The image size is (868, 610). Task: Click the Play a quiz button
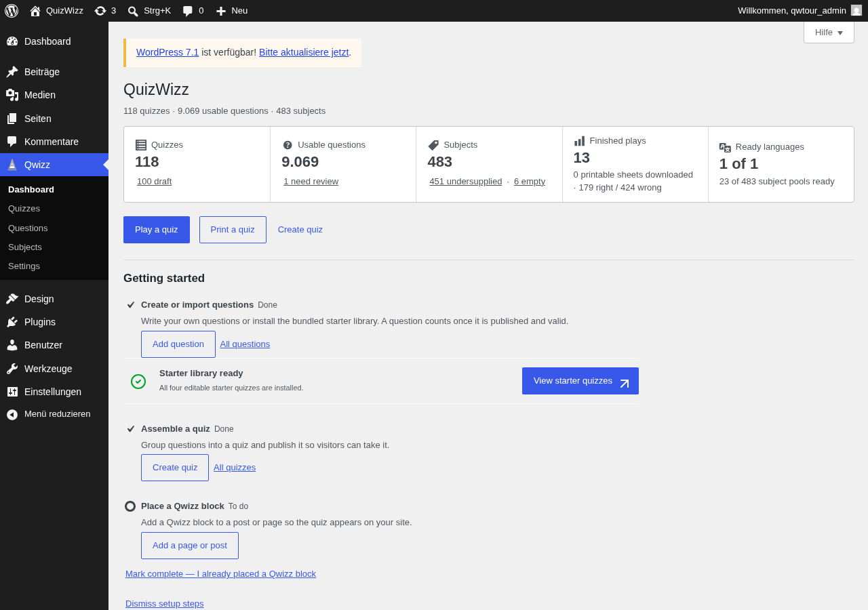point(157,230)
